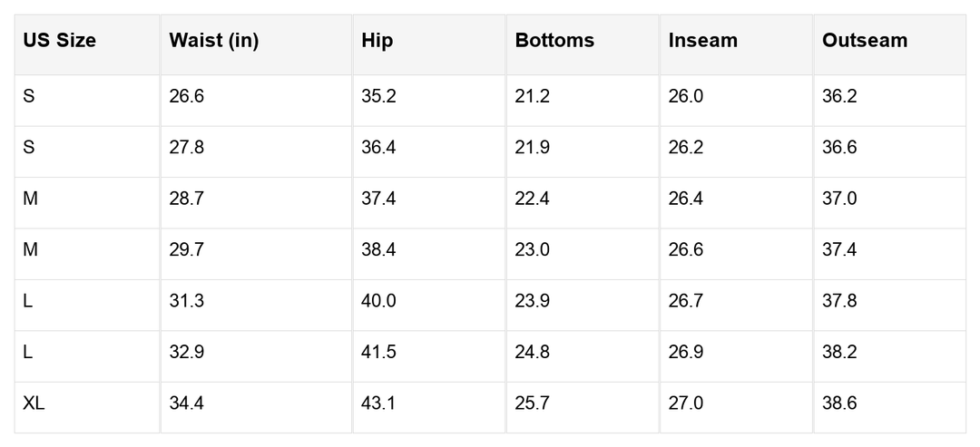The width and height of the screenshot is (980, 447).
Task: Click the waist value 26.6
Action: coord(187,96)
